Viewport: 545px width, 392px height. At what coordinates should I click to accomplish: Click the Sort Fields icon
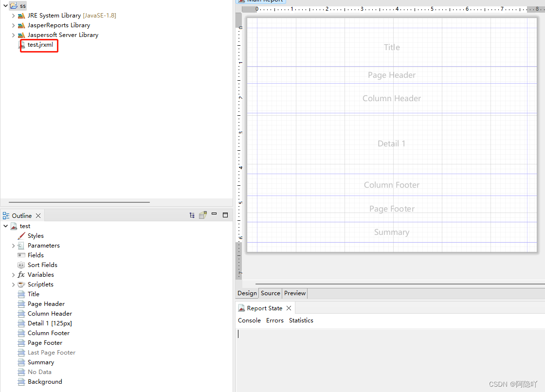point(21,265)
